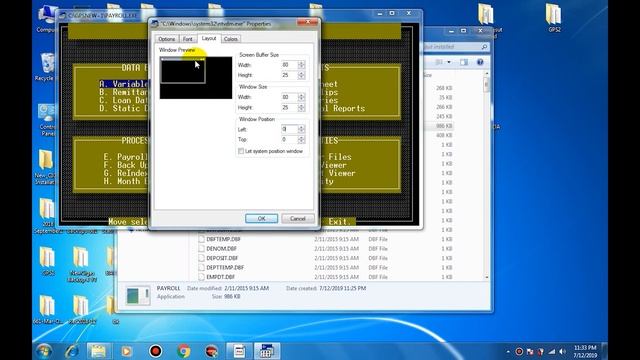Enable Let system position window checkbox
This screenshot has width=640, height=360.
241,151
